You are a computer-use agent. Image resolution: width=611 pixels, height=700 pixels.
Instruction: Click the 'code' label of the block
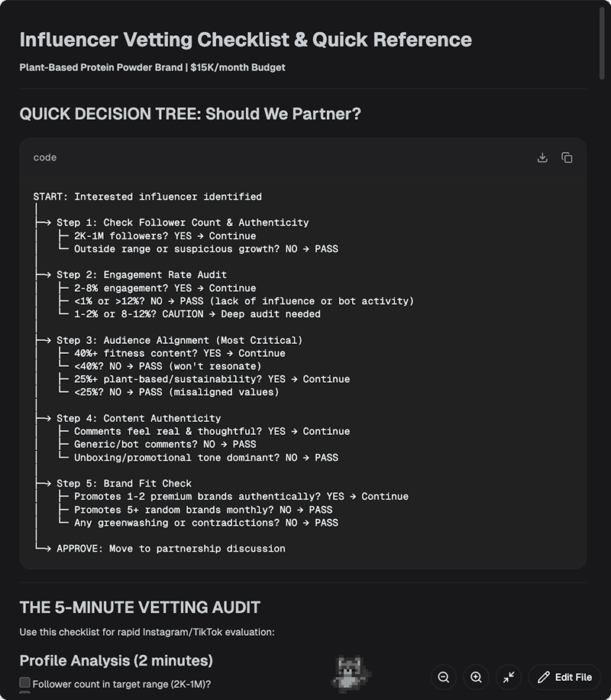pyautogui.click(x=45, y=157)
